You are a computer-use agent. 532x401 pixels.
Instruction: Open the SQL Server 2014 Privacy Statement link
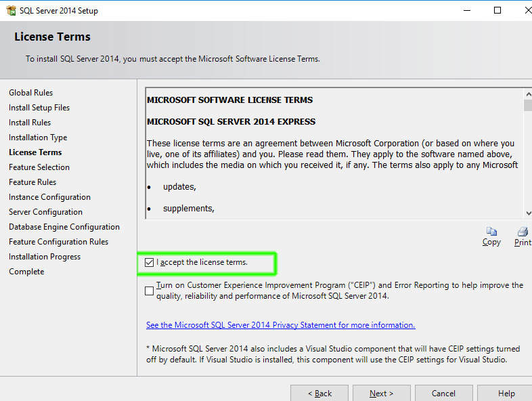pos(281,325)
